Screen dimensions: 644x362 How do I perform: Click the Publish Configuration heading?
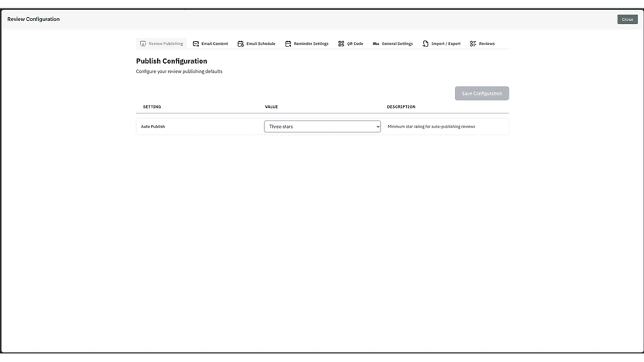(172, 61)
